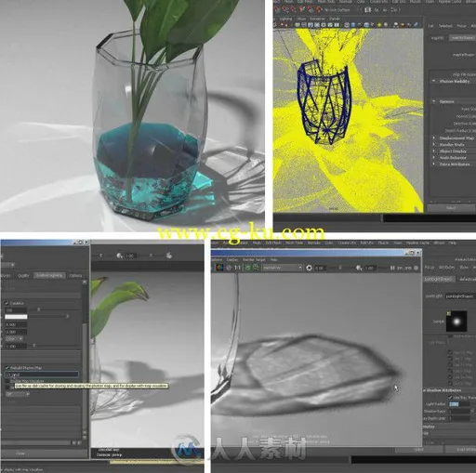Select the mapVizShape node tab in Attribute Editor
Screen dimensions: 476x473
tap(462, 37)
